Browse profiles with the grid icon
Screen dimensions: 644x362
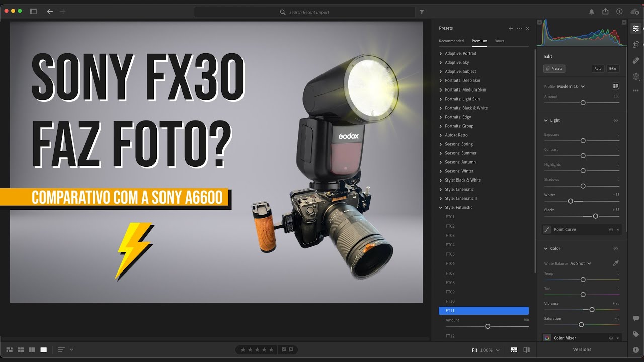pos(615,86)
